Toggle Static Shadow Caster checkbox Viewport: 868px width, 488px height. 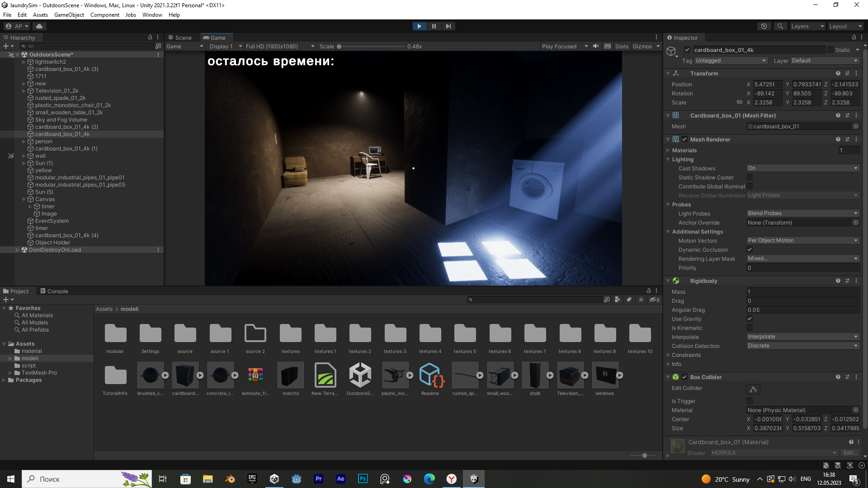point(750,178)
